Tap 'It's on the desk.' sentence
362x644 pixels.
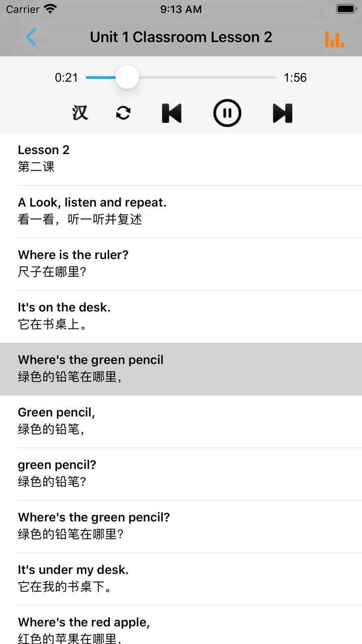click(181, 316)
